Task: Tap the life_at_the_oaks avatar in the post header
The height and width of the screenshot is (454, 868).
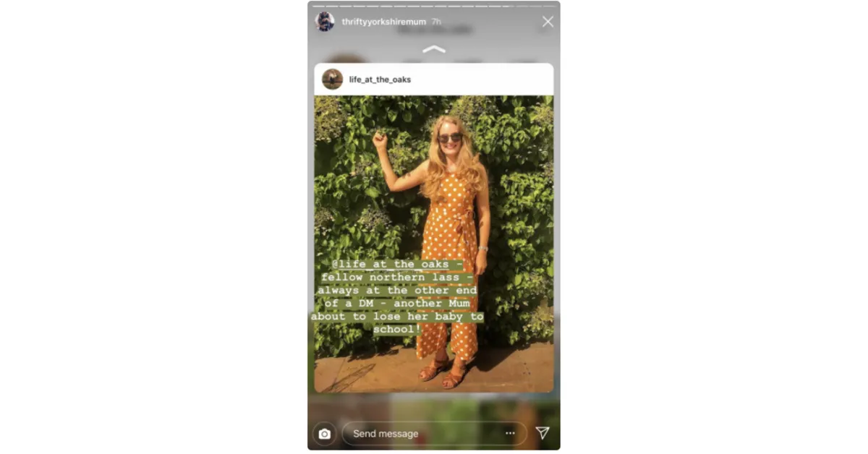Action: [333, 80]
